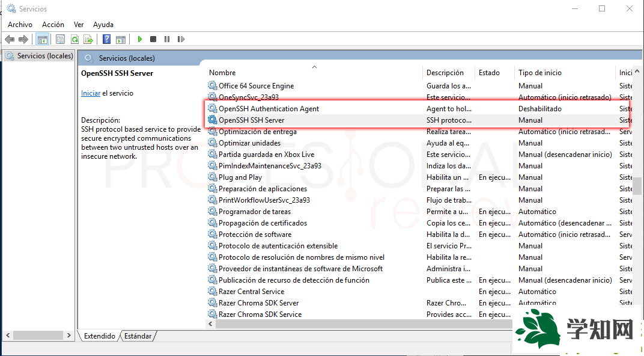Click the gear icon of Razer Central Service
The width and height of the screenshot is (644, 356).
(212, 292)
